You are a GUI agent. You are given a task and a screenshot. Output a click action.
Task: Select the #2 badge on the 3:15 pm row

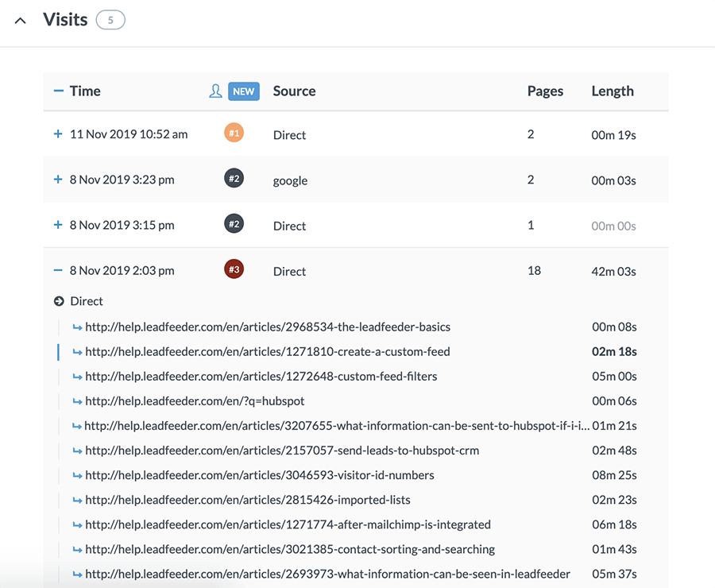[234, 223]
